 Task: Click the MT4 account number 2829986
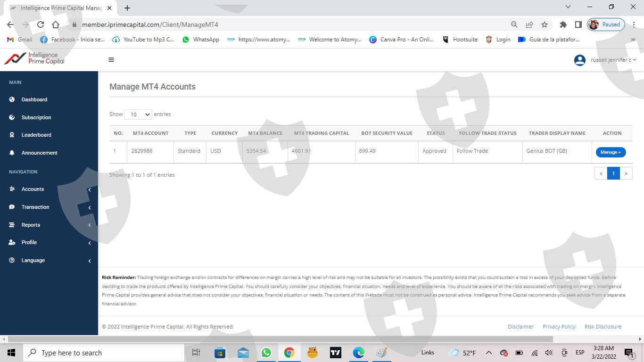(x=143, y=151)
